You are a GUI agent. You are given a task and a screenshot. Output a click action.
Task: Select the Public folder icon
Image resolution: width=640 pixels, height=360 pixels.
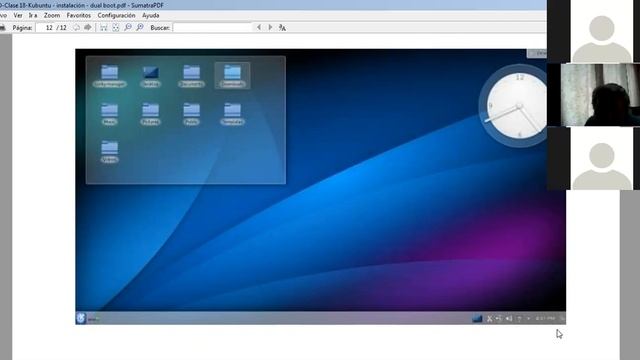(x=191, y=114)
